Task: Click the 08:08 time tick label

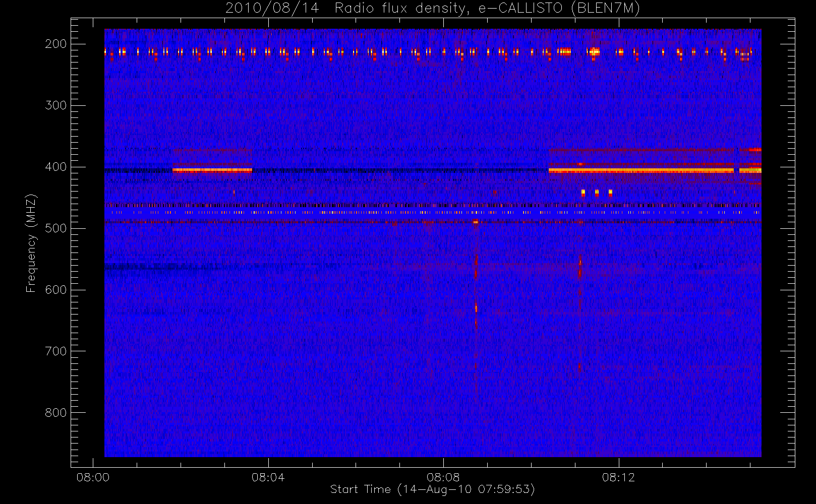Action: [x=443, y=477]
